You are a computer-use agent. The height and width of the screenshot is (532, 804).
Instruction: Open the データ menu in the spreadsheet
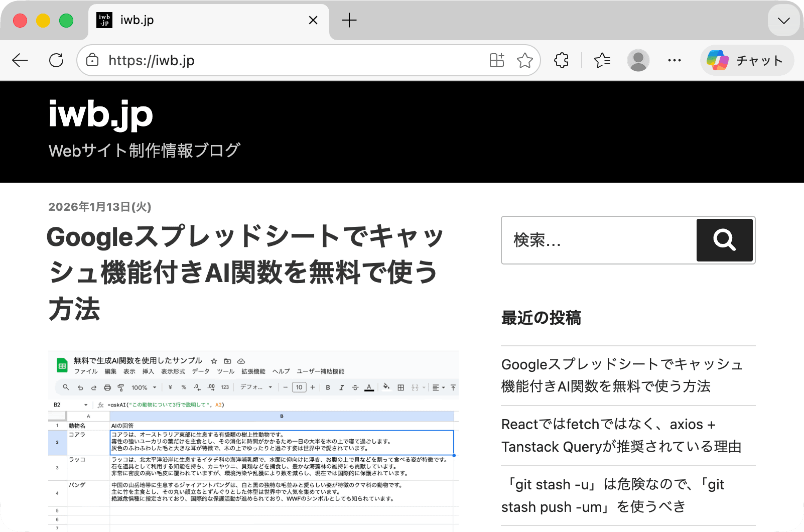coord(200,371)
